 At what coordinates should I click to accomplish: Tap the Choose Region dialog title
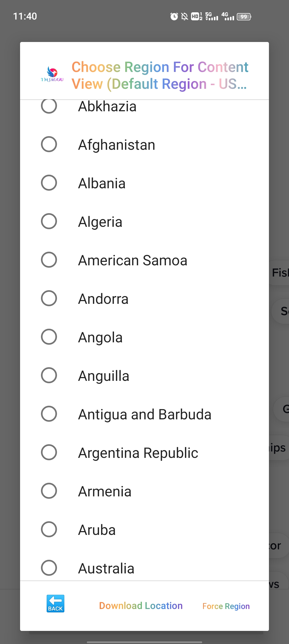[160, 75]
